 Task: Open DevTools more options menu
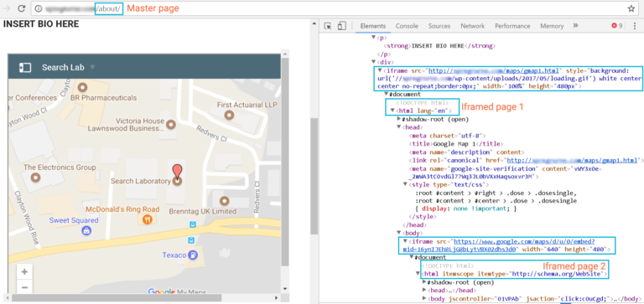point(635,26)
